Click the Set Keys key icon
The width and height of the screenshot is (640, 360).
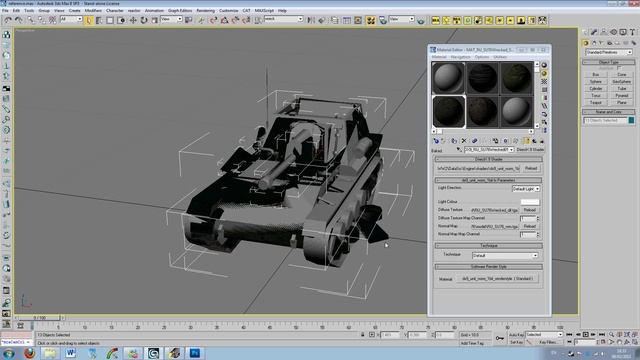pos(500,338)
